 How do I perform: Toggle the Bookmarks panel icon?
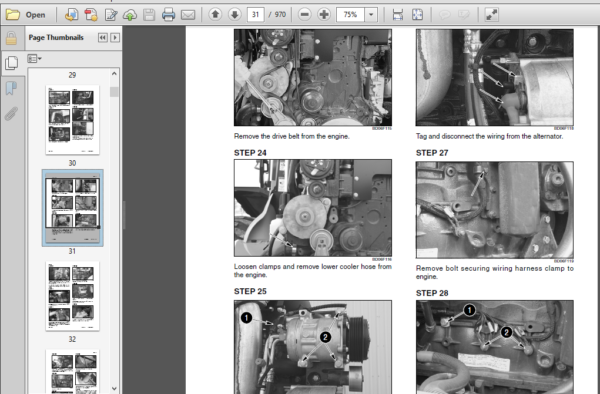(11, 88)
